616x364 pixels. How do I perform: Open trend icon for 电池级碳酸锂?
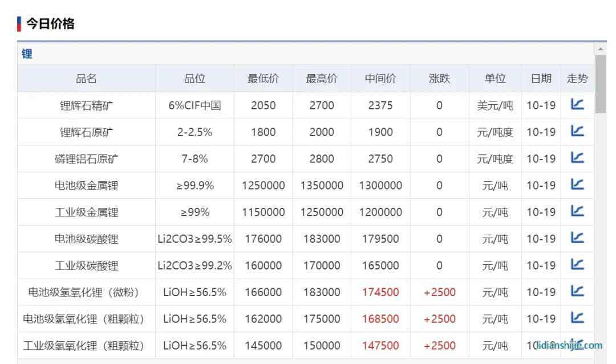click(x=577, y=238)
